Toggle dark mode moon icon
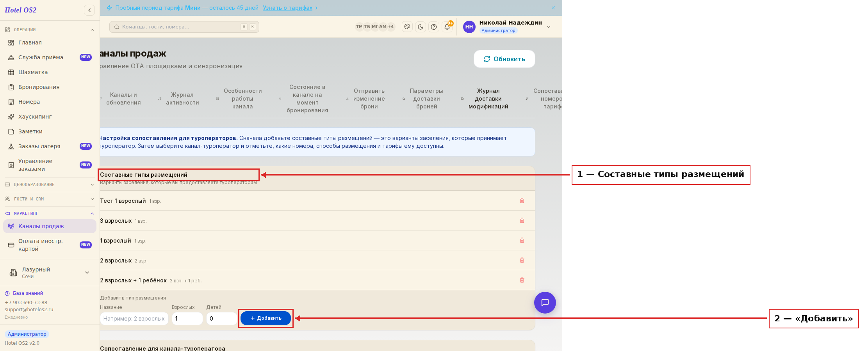This screenshot has width=868, height=351. [x=421, y=27]
